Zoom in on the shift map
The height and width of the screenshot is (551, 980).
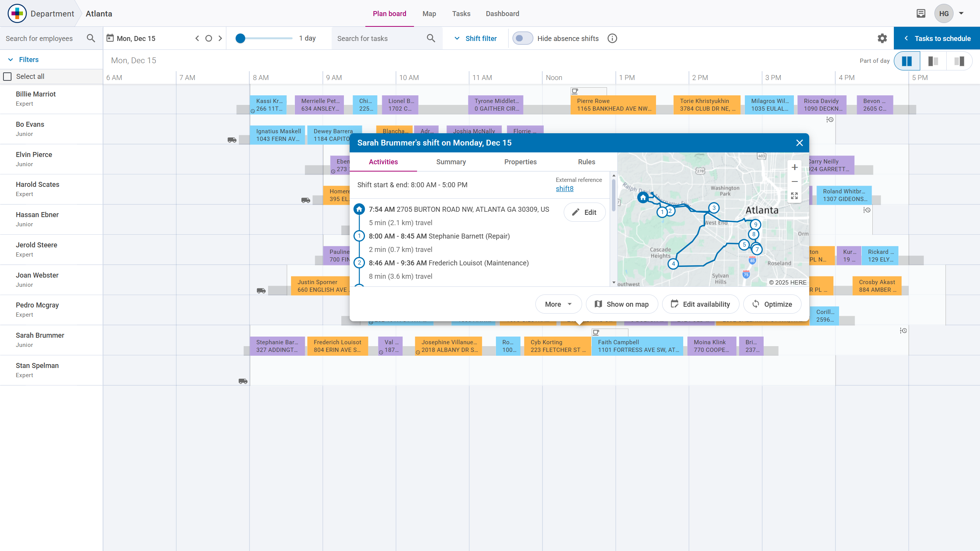click(795, 167)
